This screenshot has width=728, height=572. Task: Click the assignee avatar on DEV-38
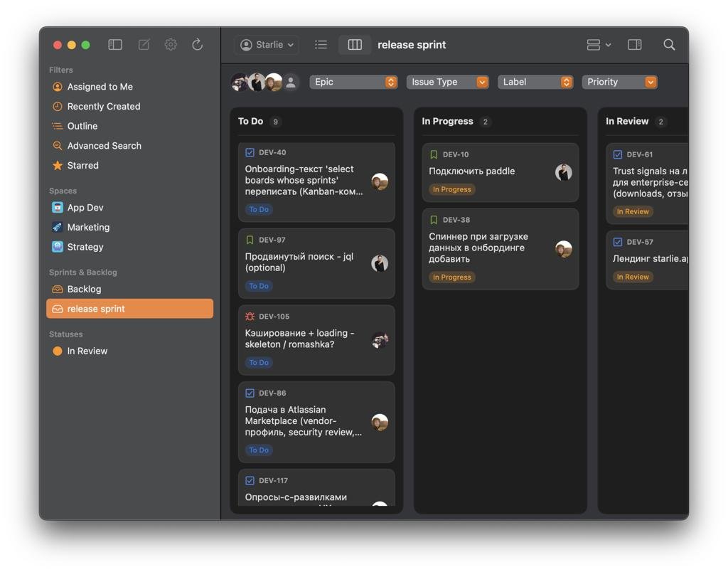(564, 249)
